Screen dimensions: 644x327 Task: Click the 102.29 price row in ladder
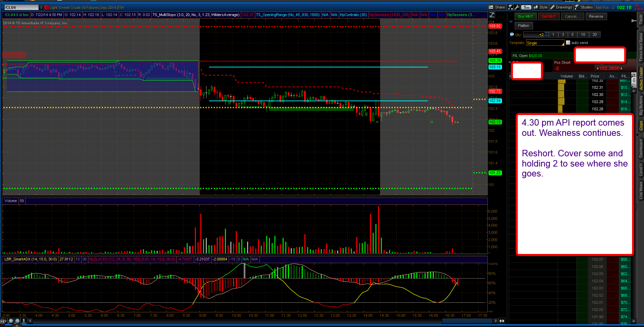click(x=597, y=102)
